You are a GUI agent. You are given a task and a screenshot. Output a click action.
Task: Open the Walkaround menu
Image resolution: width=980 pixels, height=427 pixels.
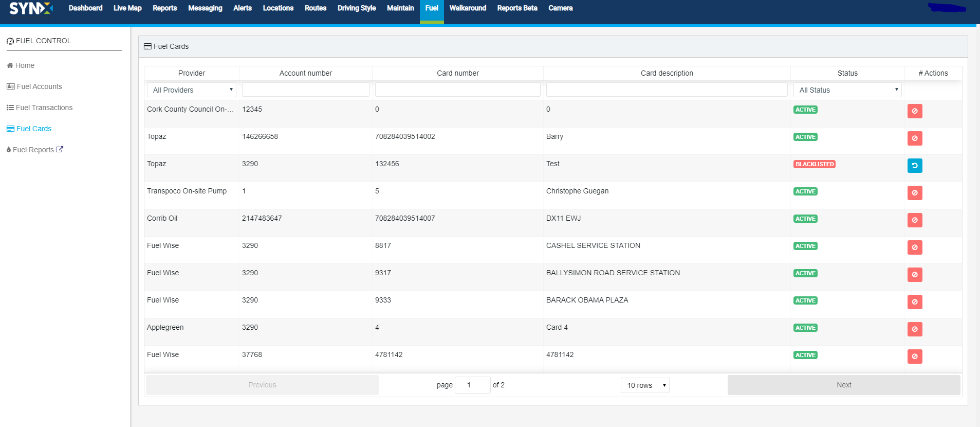[x=468, y=8]
